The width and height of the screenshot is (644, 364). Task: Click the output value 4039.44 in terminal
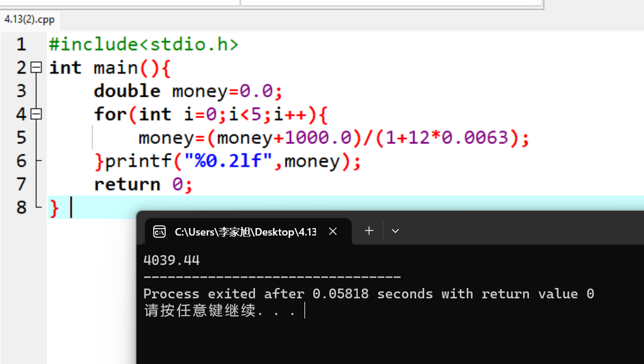[172, 260]
